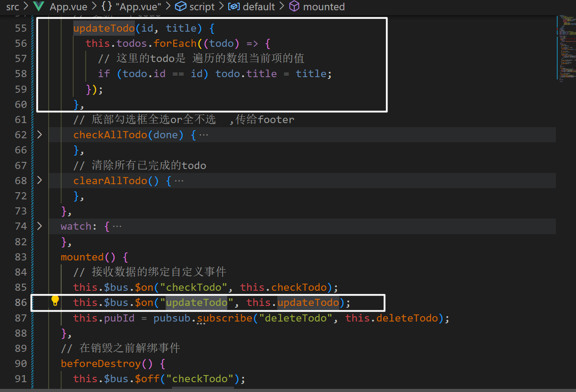Expand folded checkAllTodo method on line 62

coord(40,134)
